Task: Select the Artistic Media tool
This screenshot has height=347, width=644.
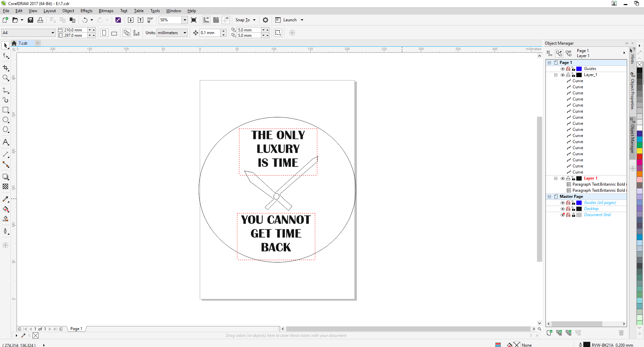Action: tap(5, 100)
